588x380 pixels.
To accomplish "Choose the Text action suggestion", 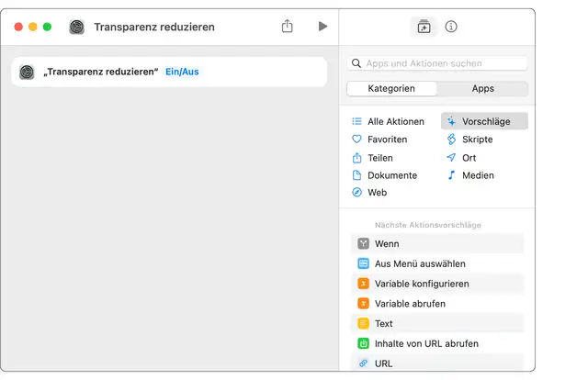I will pos(384,324).
